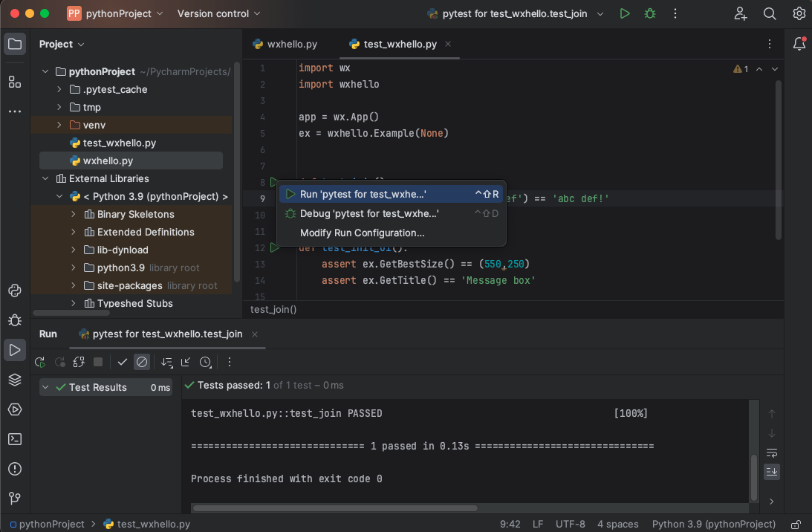
Task: Click the test_join() breadcrumb below the editor
Action: (273, 309)
